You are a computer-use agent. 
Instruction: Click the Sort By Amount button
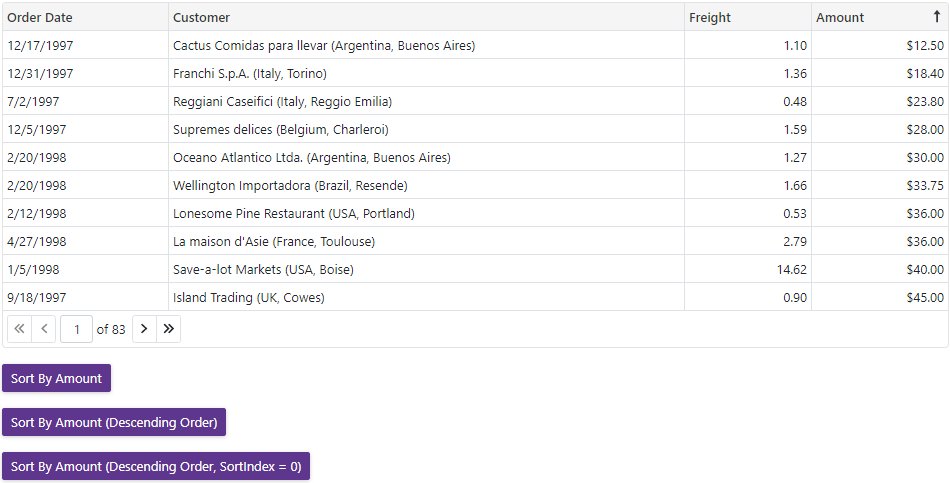pos(56,378)
